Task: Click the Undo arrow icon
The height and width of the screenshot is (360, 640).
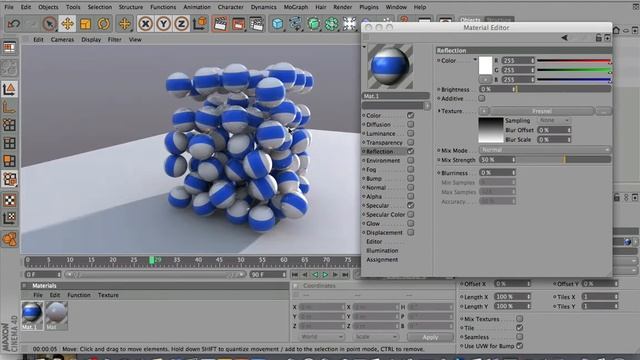Action: pos(13,24)
